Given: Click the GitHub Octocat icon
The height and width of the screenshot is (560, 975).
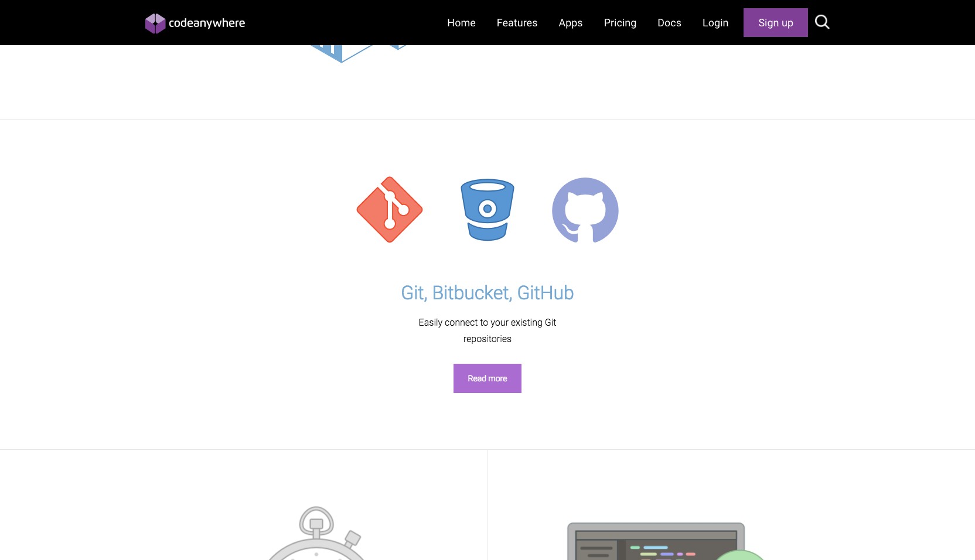Looking at the screenshot, I should (585, 210).
